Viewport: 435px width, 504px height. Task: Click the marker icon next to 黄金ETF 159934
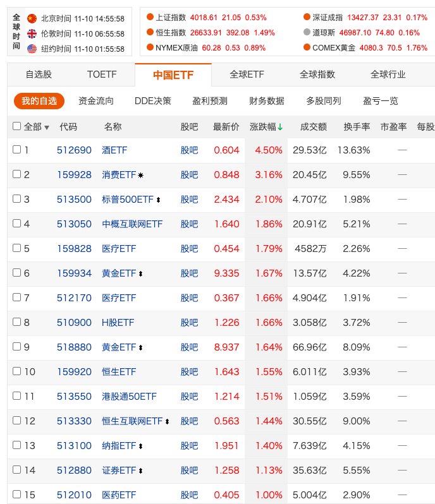(x=140, y=274)
